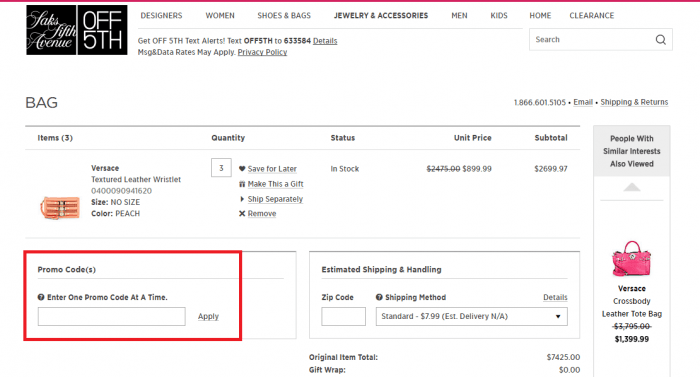The height and width of the screenshot is (377, 700).
Task: Open the Shoes & Bags menu
Action: point(284,16)
